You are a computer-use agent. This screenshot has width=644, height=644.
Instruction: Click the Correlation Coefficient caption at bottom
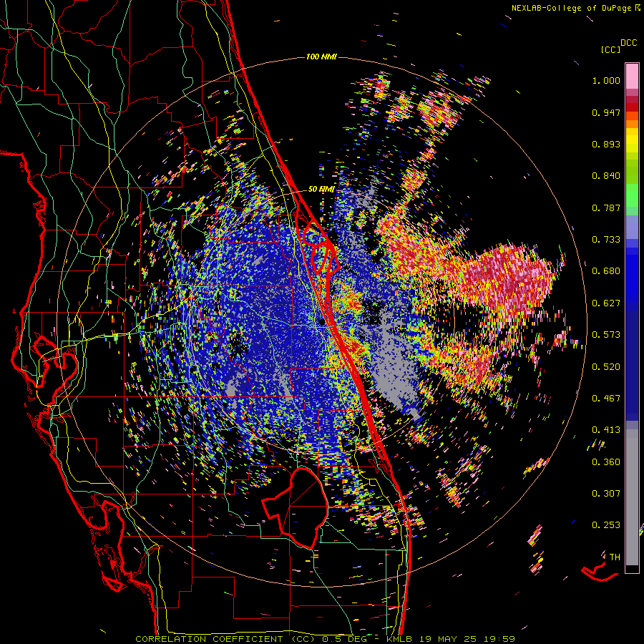tap(325, 639)
